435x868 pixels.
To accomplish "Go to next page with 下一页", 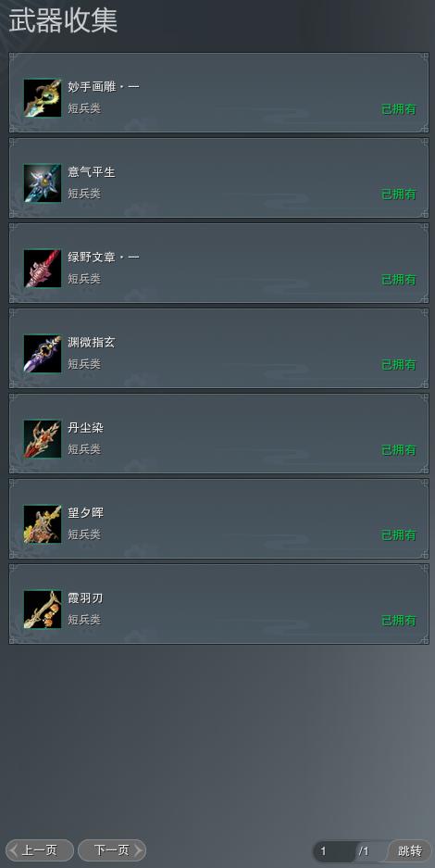I will (112, 850).
